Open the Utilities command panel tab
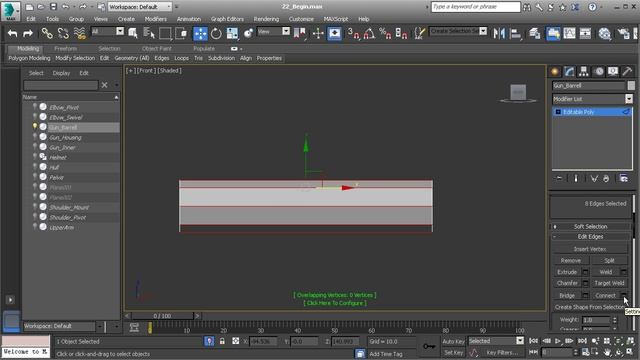Image resolution: width=640 pixels, height=360 pixels. (x=627, y=71)
